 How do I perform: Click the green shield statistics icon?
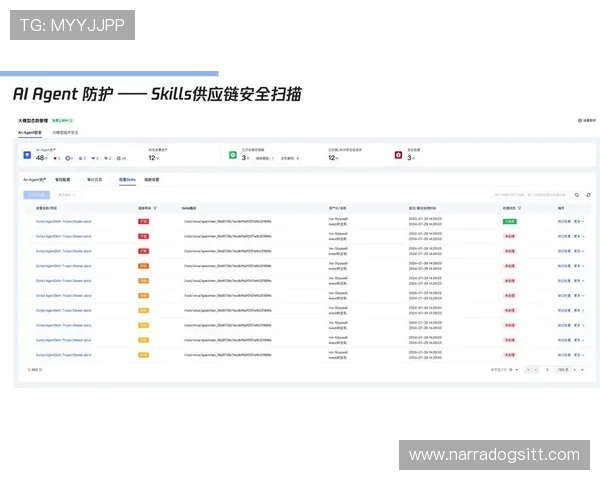tap(233, 155)
